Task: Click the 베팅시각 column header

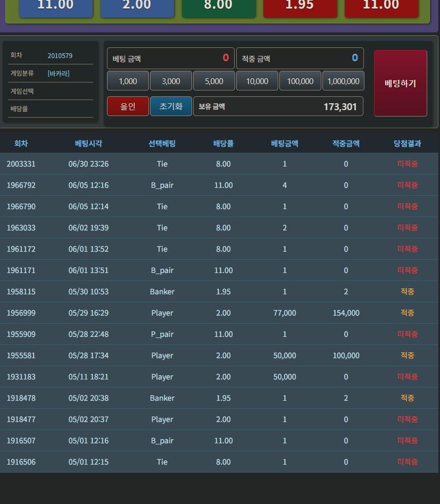Action: click(88, 143)
